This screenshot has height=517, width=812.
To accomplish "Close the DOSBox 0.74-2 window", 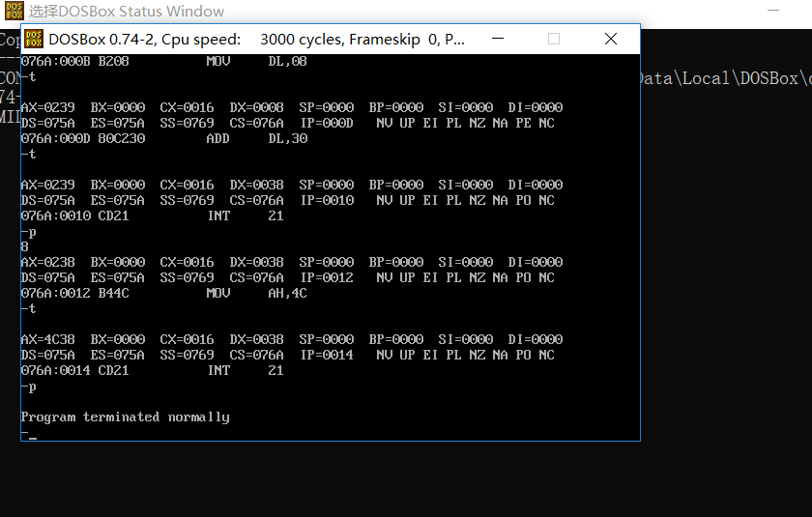I will [611, 39].
